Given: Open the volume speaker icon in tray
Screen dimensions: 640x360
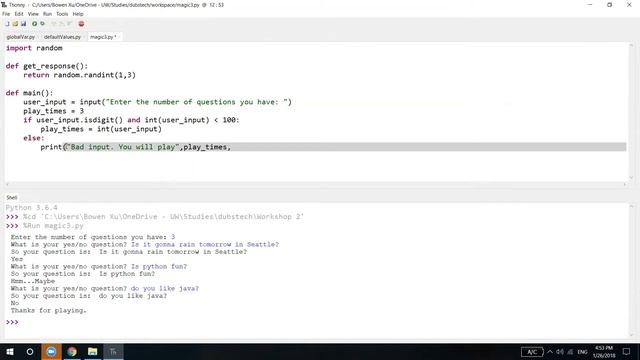Looking at the screenshot, I should [x=560, y=352].
